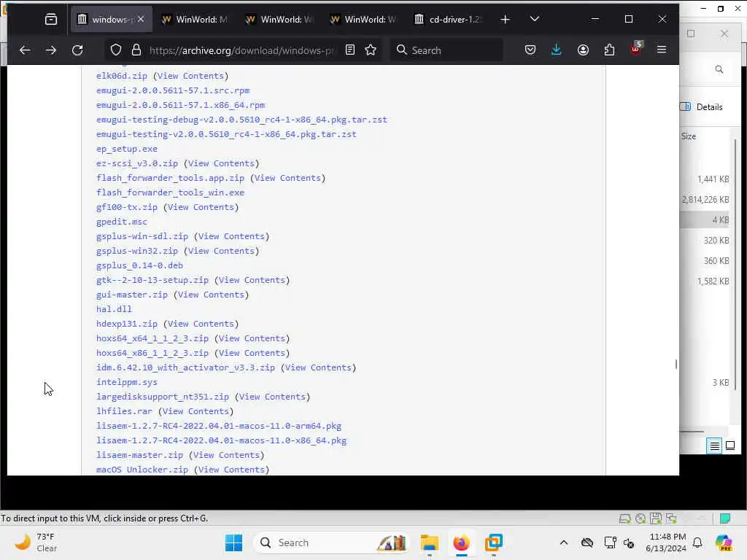
Task: Open the uBlock Origin extension icon
Action: click(x=635, y=49)
